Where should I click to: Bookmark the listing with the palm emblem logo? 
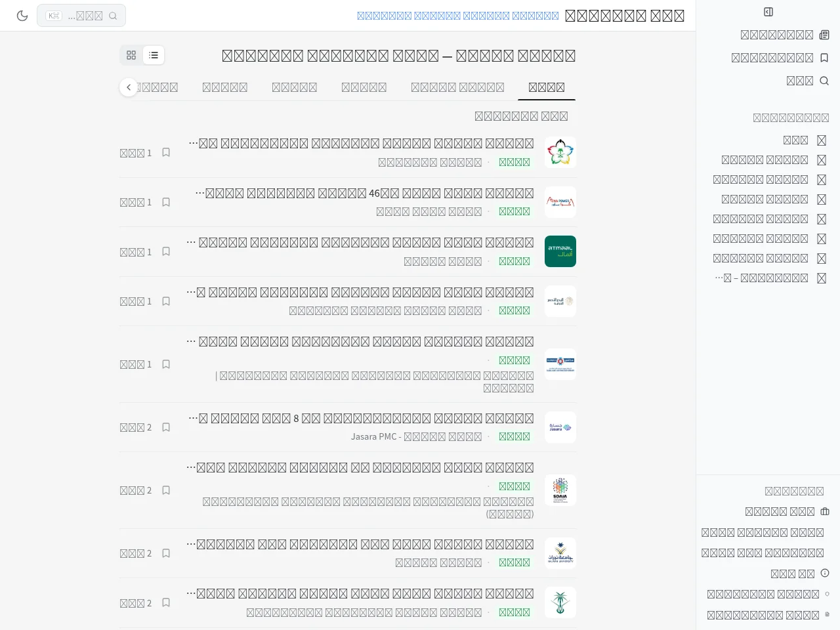click(166, 602)
